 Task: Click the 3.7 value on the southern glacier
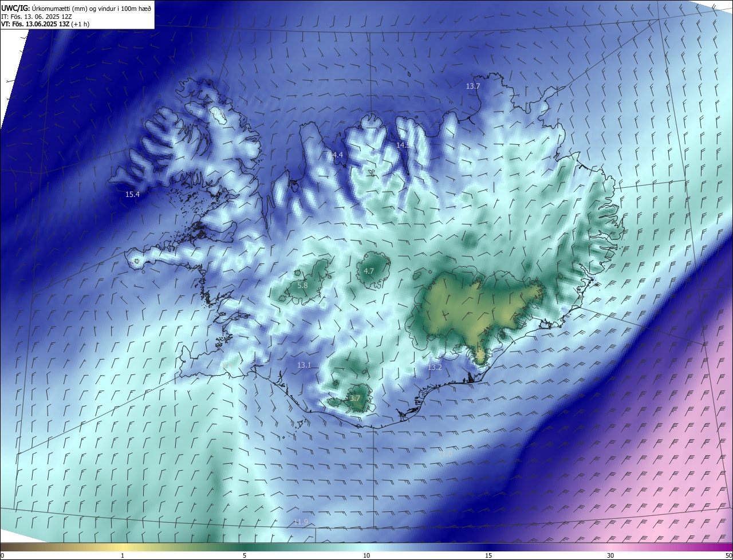354,398
